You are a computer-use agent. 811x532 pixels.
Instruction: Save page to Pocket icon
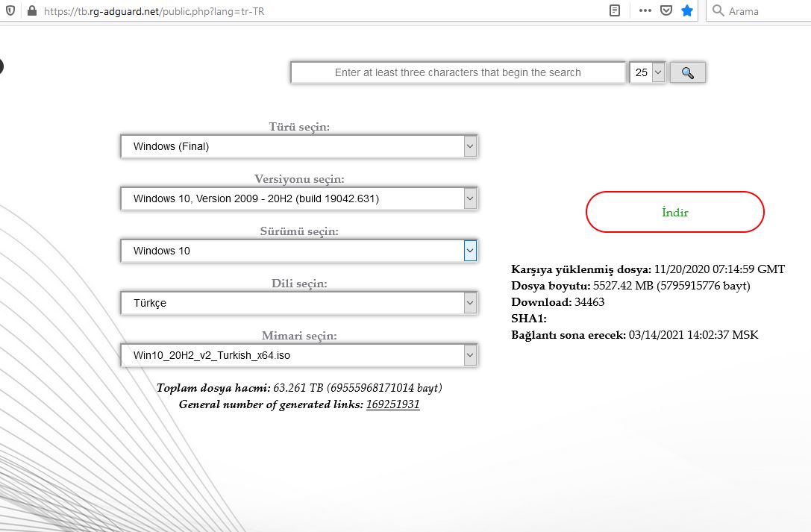pyautogui.click(x=666, y=11)
